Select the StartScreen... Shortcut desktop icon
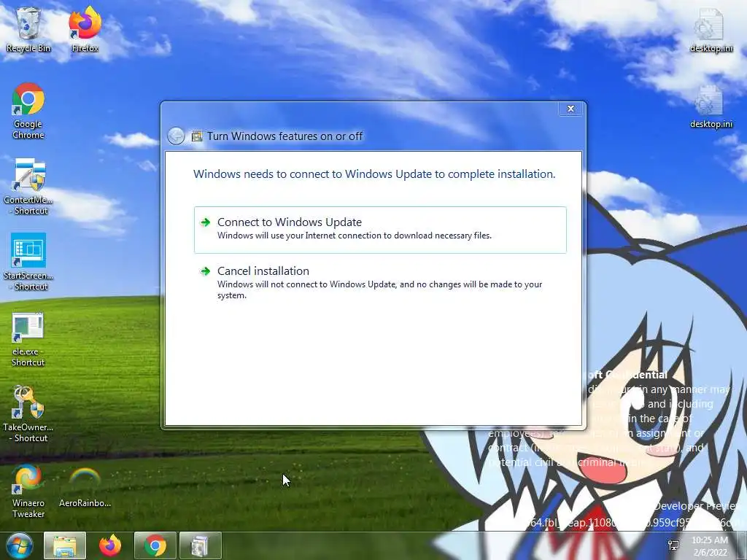 28,262
